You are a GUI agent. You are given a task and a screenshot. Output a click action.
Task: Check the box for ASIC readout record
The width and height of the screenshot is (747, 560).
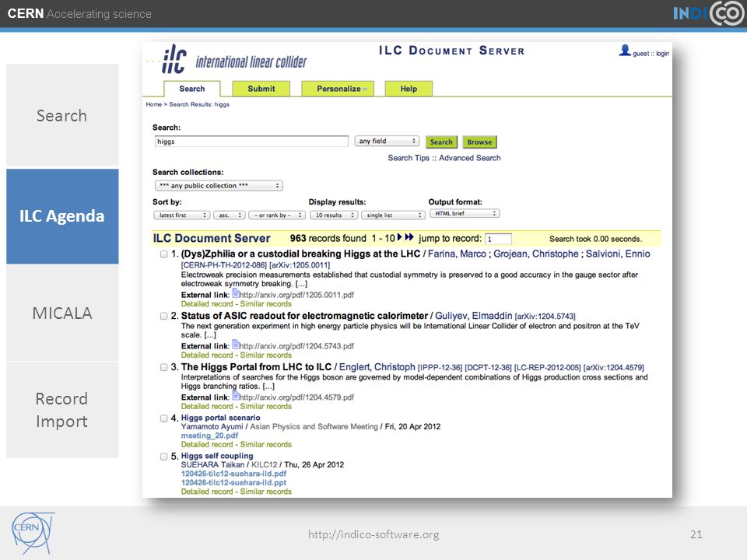click(x=164, y=317)
